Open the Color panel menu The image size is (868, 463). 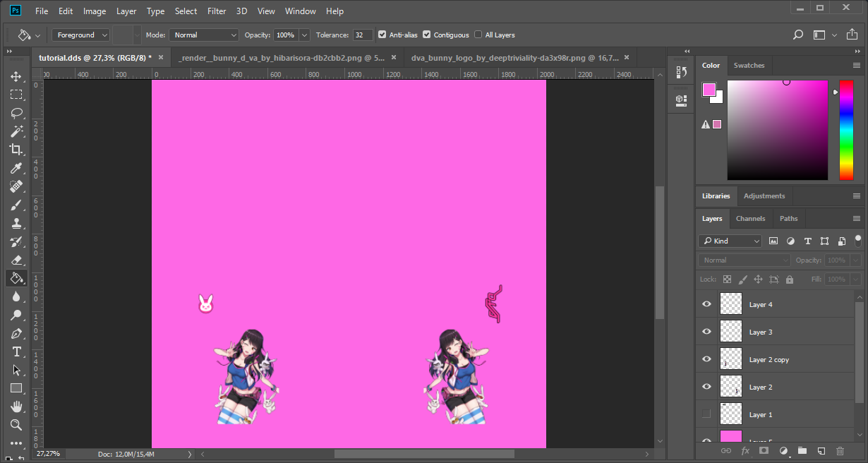[856, 66]
